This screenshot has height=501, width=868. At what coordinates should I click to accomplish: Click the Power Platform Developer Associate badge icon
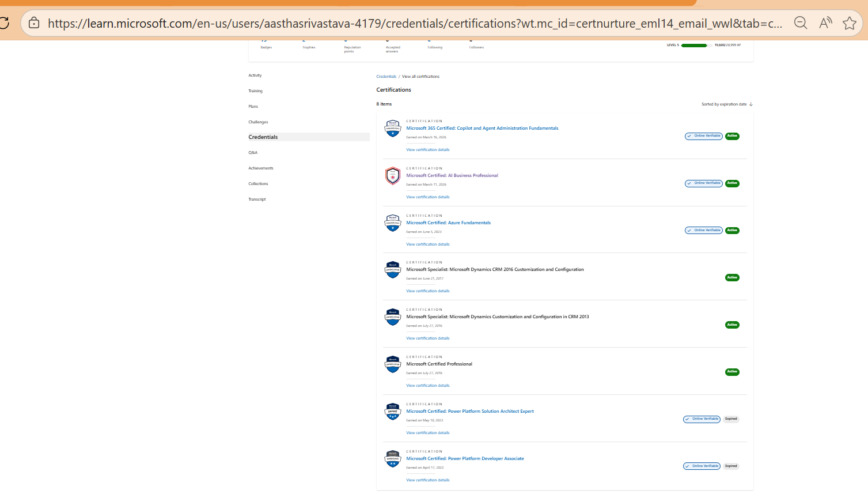tap(393, 459)
